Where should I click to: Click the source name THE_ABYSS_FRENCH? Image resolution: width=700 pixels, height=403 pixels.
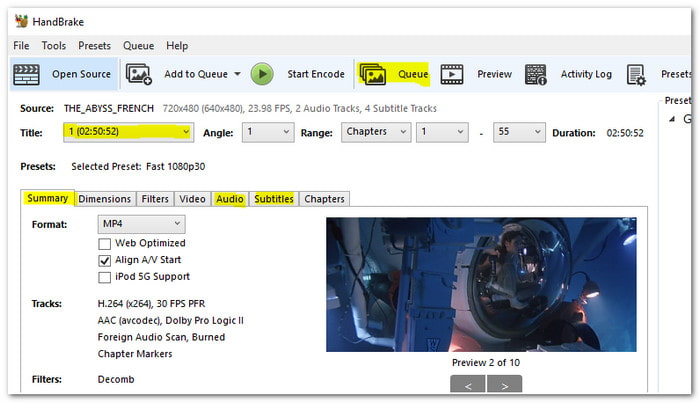pos(108,108)
